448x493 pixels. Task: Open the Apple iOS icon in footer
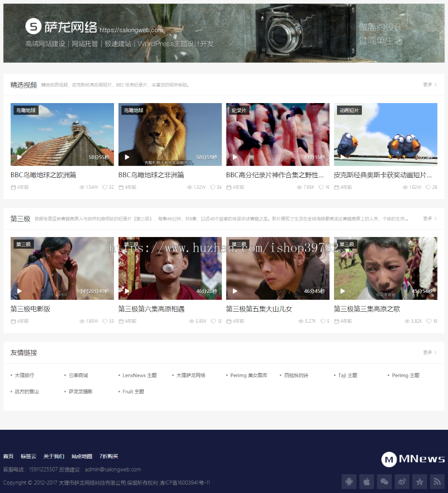click(366, 482)
